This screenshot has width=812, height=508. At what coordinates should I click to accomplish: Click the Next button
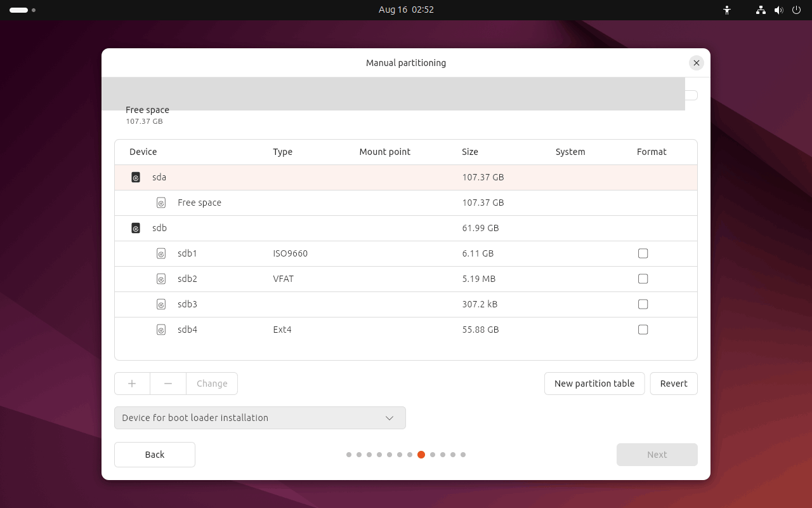pyautogui.click(x=657, y=455)
